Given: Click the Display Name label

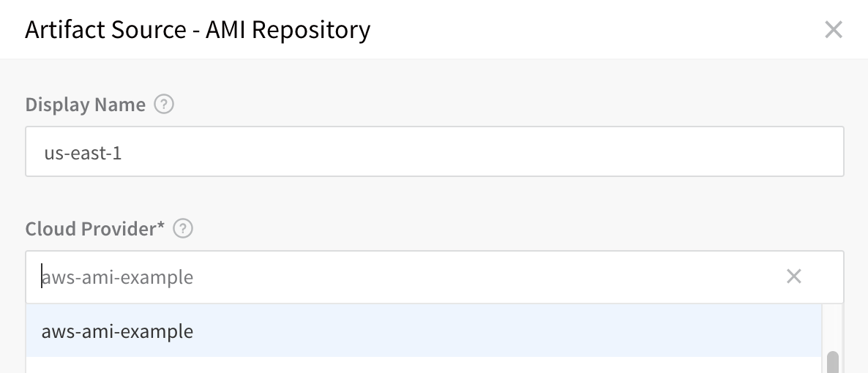Looking at the screenshot, I should pyautogui.click(x=85, y=104).
